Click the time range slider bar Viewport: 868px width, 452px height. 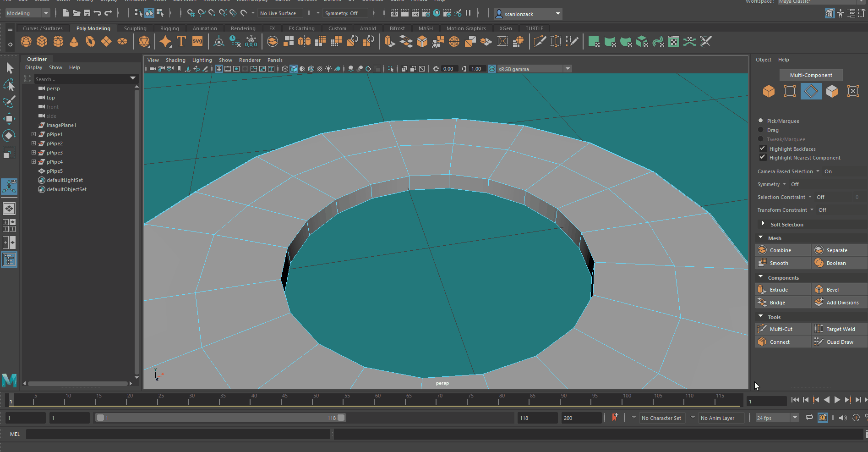[x=220, y=418]
